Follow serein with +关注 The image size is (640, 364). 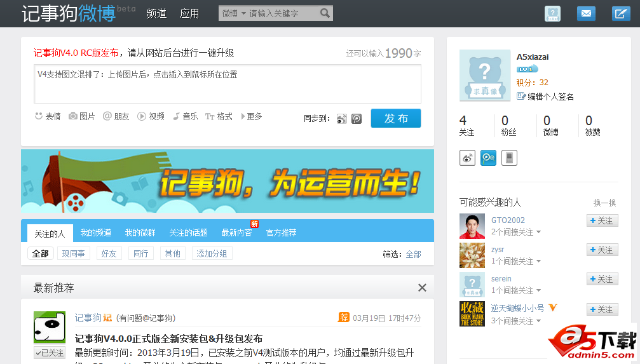(x=602, y=279)
